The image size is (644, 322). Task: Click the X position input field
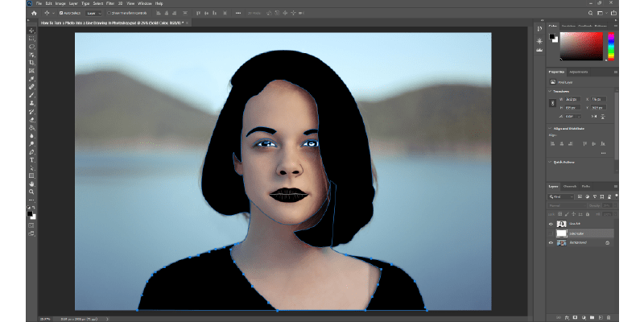click(x=599, y=99)
